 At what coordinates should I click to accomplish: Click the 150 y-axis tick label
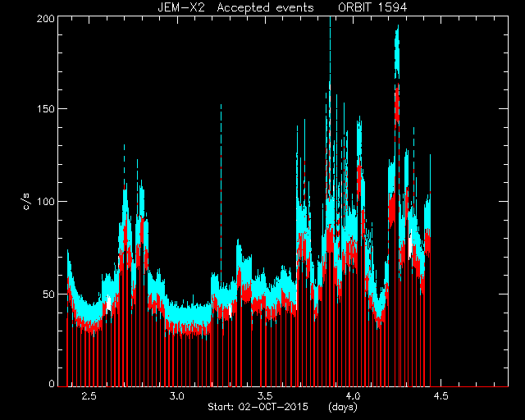(x=46, y=109)
